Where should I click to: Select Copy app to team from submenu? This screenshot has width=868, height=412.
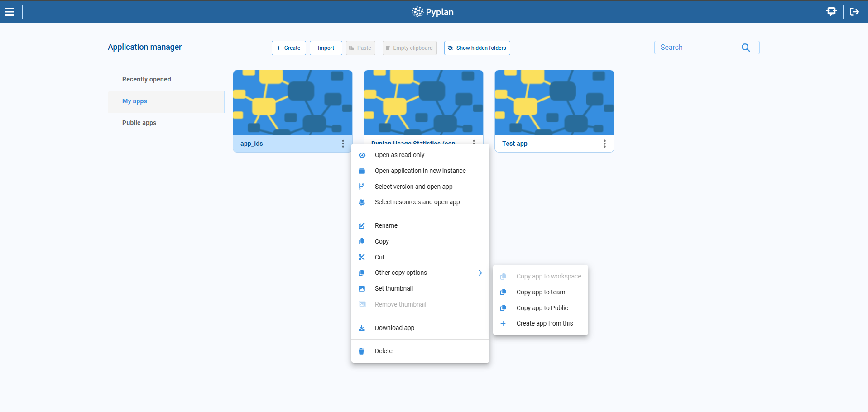pos(541,292)
